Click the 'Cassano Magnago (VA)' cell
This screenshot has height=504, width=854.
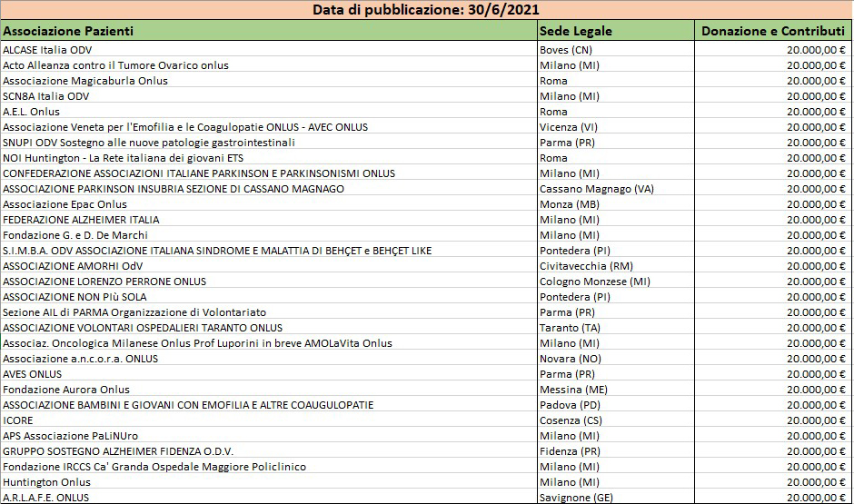click(616, 189)
